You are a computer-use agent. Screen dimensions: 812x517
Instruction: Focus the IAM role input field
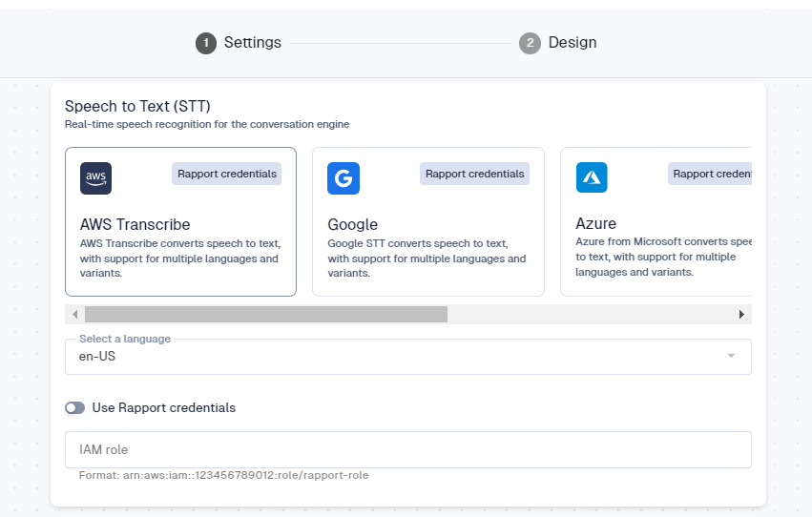tap(407, 449)
